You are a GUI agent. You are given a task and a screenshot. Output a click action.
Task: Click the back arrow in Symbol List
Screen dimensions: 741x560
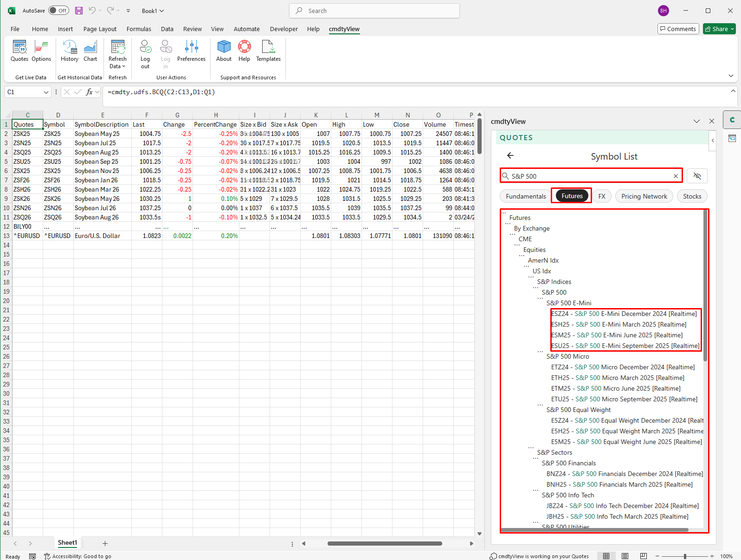tap(510, 156)
